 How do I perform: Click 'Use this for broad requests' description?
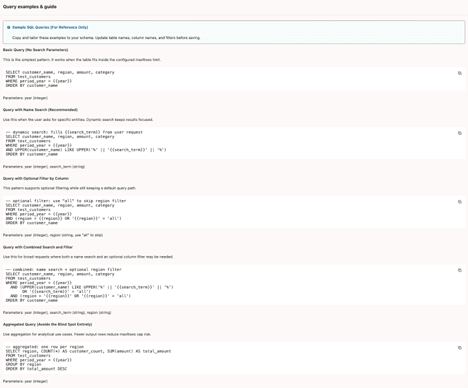click(x=88, y=257)
